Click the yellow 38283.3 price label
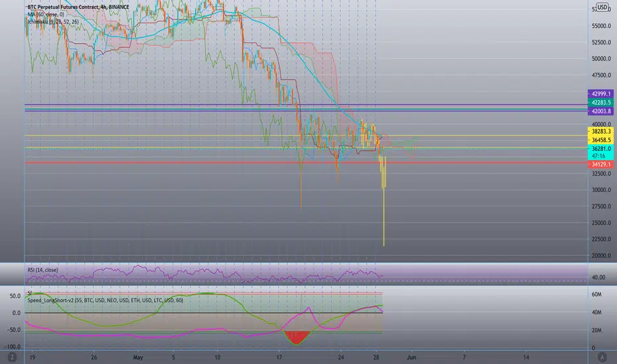This screenshot has width=617, height=364. click(600, 132)
